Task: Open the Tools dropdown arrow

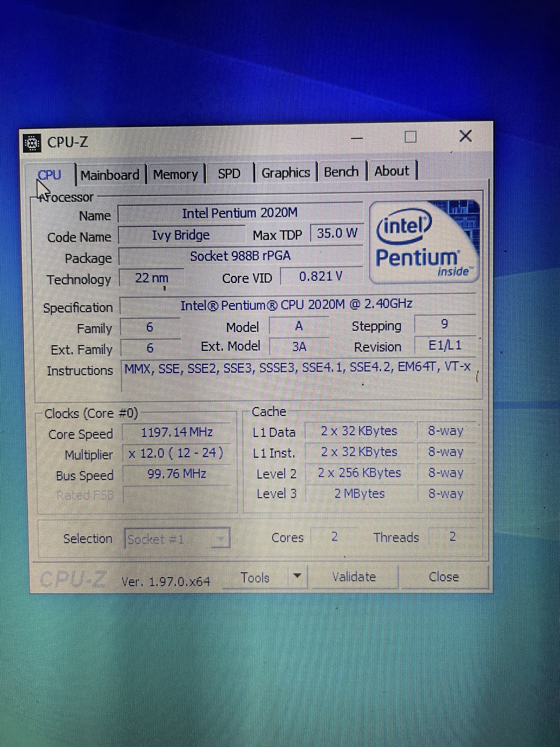Action: pos(297,575)
